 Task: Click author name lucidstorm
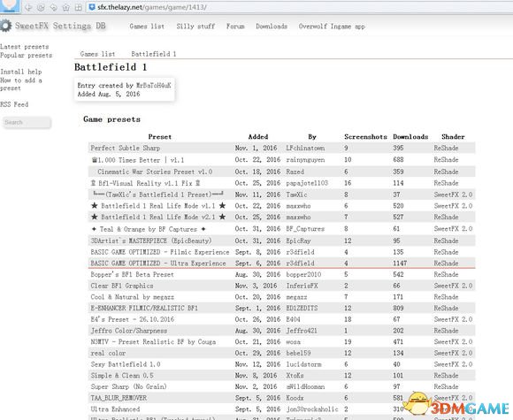(x=303, y=364)
